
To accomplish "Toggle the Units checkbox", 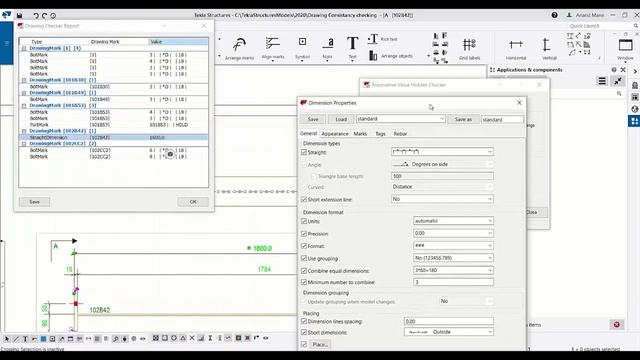I will pos(304,221).
